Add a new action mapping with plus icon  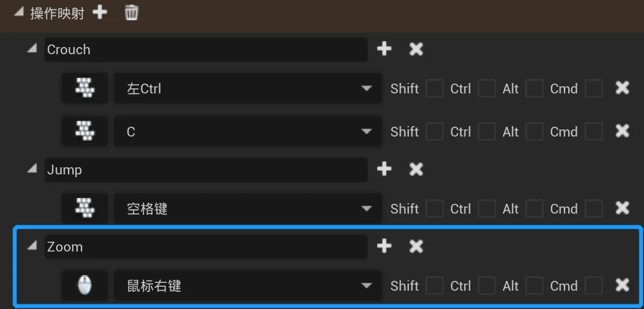point(100,12)
